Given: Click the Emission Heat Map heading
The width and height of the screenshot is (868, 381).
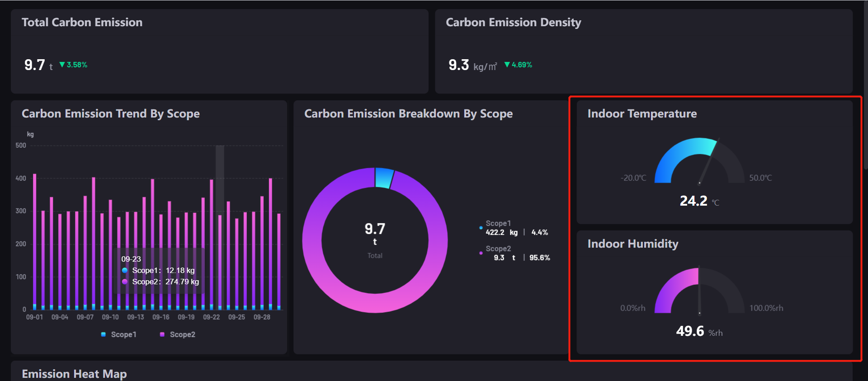Looking at the screenshot, I should tap(74, 374).
